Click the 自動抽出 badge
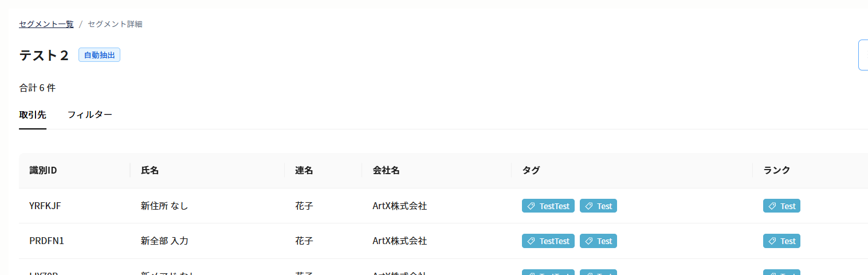 tap(99, 55)
